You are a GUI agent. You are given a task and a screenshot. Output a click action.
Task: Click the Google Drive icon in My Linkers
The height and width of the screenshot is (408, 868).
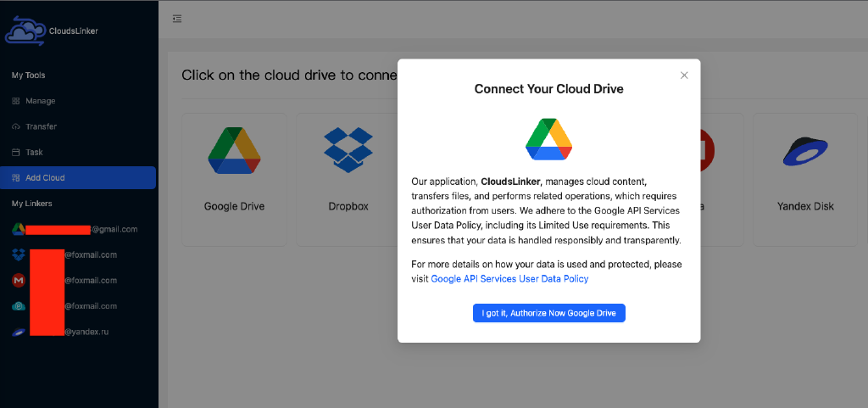coord(19,229)
